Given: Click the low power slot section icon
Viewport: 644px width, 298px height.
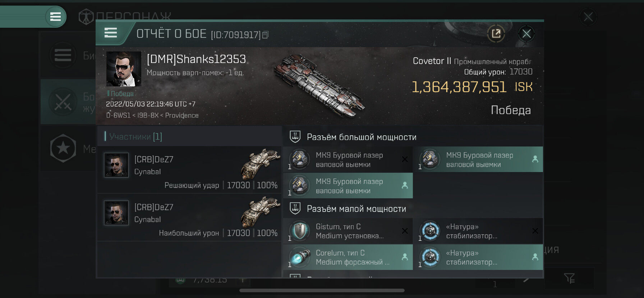Looking at the screenshot, I should point(295,208).
